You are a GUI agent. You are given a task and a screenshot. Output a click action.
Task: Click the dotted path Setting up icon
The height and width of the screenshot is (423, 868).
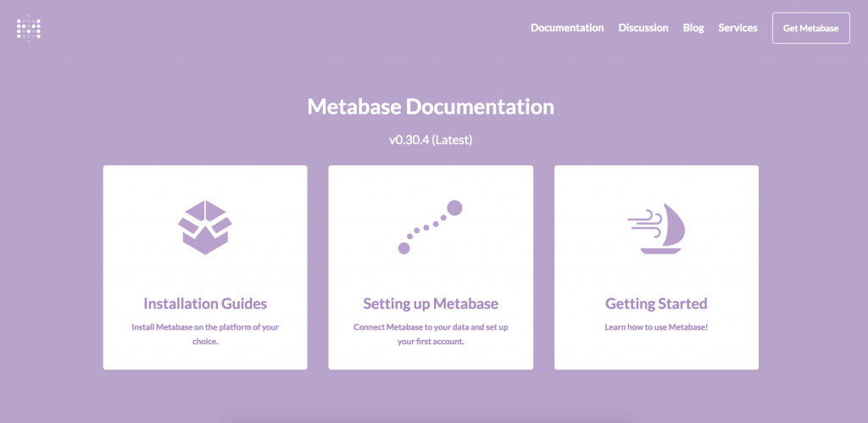[x=430, y=227]
